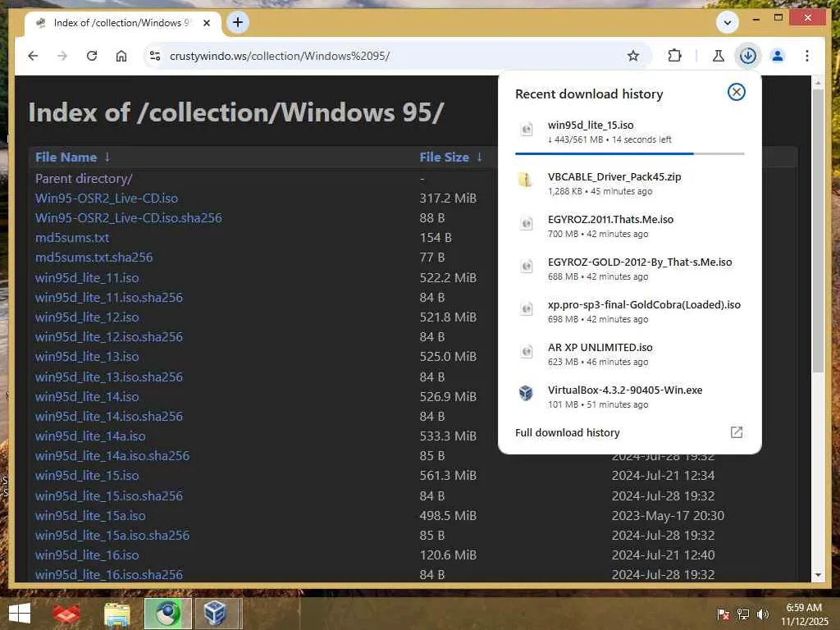The image size is (840, 630).
Task: Open md5sums.txt file
Action: point(72,237)
